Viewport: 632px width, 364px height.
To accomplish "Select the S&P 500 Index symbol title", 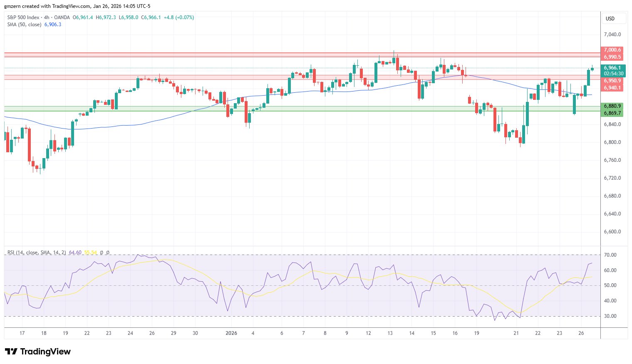I will [x=23, y=17].
